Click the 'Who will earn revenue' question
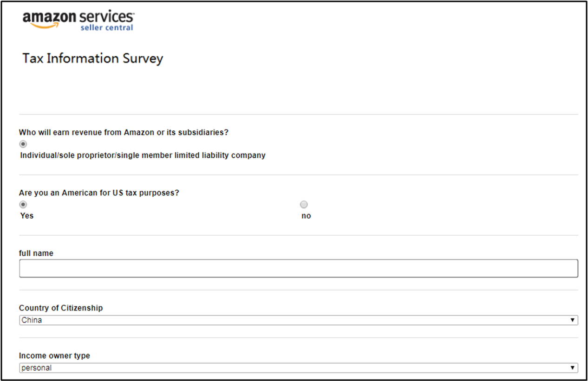The width and height of the screenshot is (588, 381). (x=124, y=132)
